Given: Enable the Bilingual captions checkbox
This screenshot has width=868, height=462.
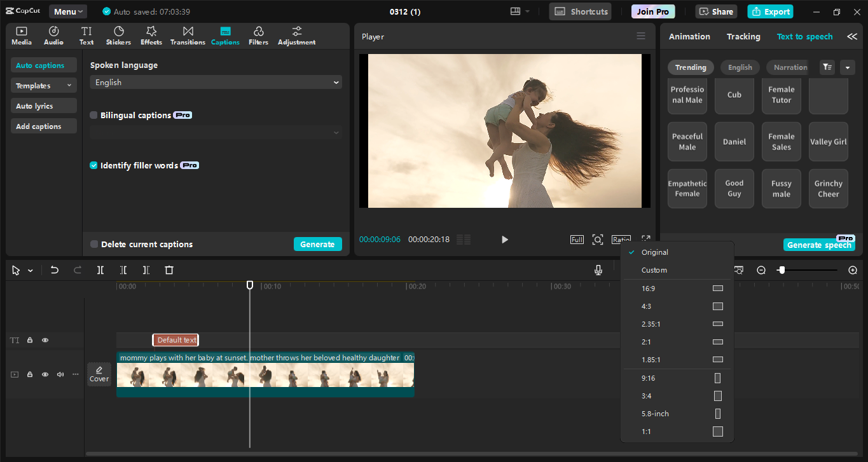Looking at the screenshot, I should (93, 115).
